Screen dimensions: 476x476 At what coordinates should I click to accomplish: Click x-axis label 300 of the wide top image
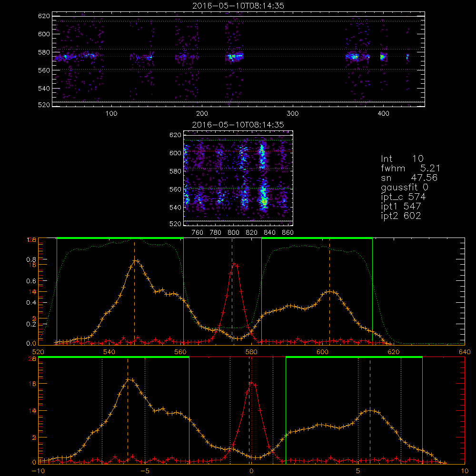point(293,114)
